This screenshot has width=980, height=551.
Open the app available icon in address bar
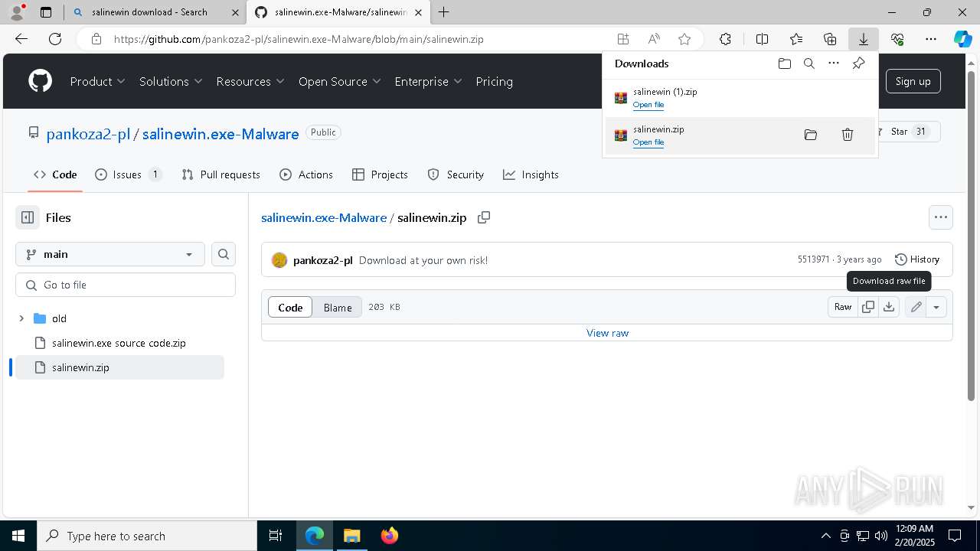[623, 39]
